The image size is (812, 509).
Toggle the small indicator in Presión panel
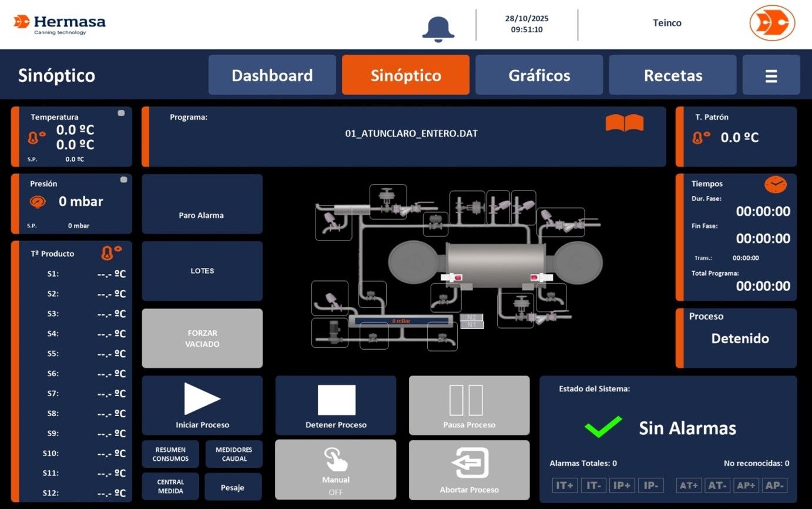point(123,179)
